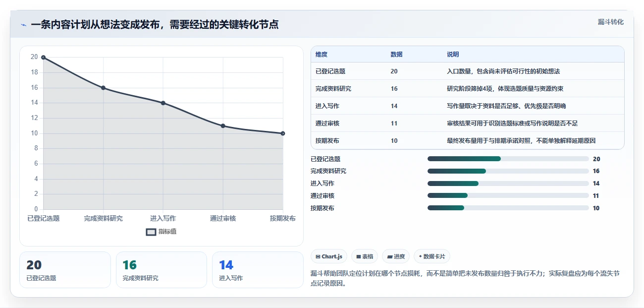Click the chart point above 按期发布

pyautogui.click(x=283, y=133)
